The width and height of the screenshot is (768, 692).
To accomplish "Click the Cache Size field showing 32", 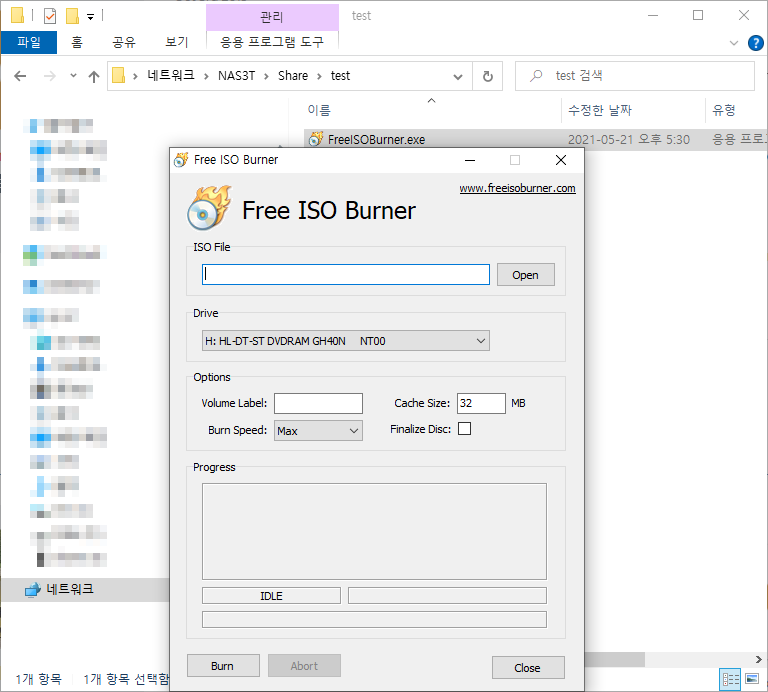I will tap(481, 404).
